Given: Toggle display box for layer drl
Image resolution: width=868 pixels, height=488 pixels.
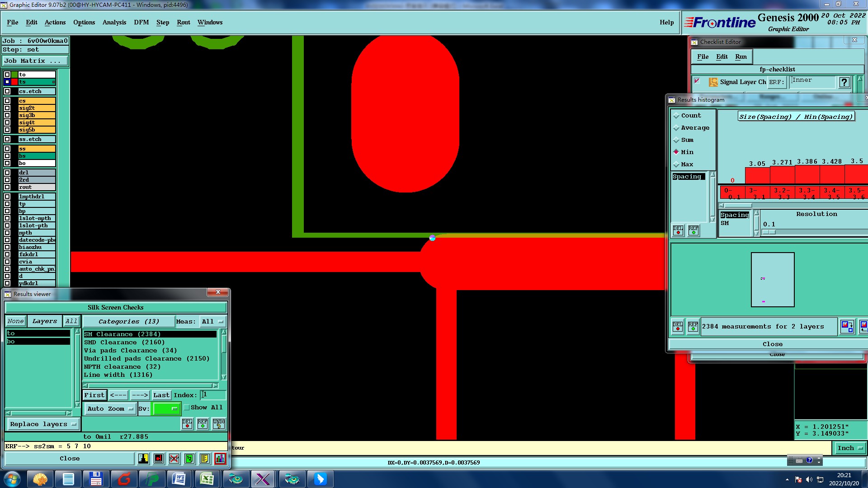Looking at the screenshot, I should [x=7, y=173].
